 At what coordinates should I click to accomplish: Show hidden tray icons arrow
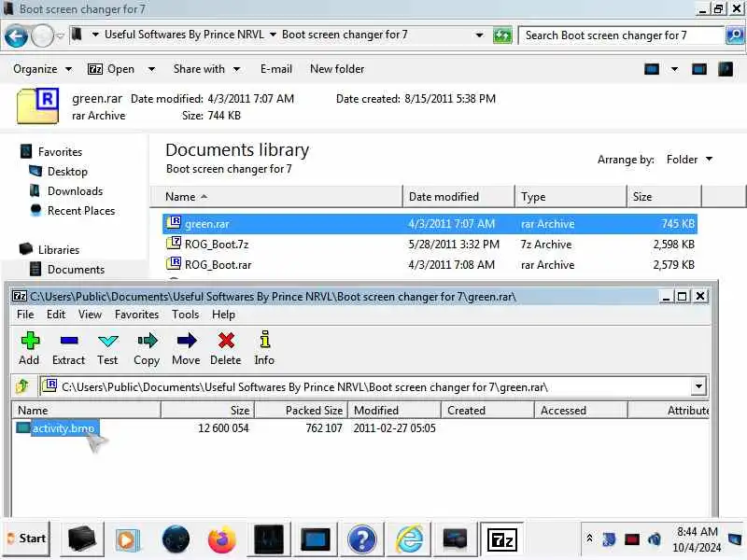click(x=589, y=539)
